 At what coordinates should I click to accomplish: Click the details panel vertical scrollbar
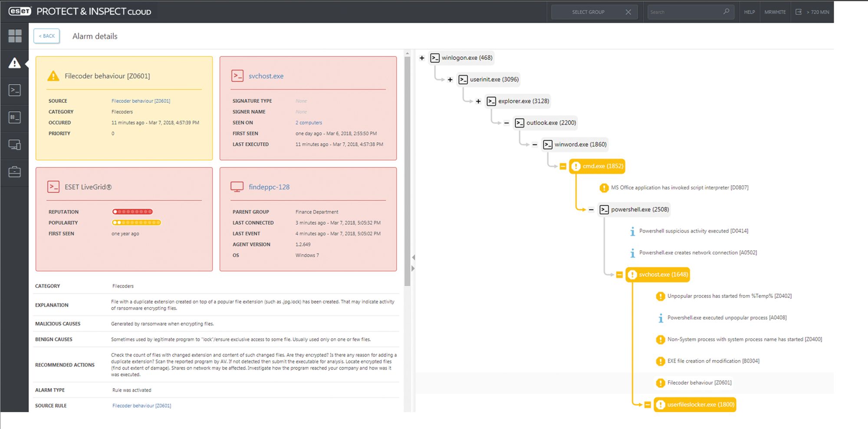point(407,171)
